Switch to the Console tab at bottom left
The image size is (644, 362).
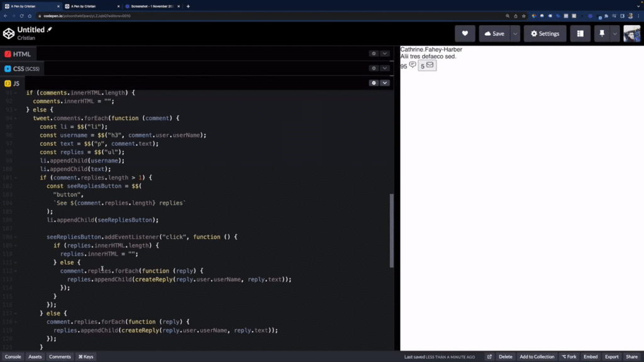pyautogui.click(x=13, y=356)
